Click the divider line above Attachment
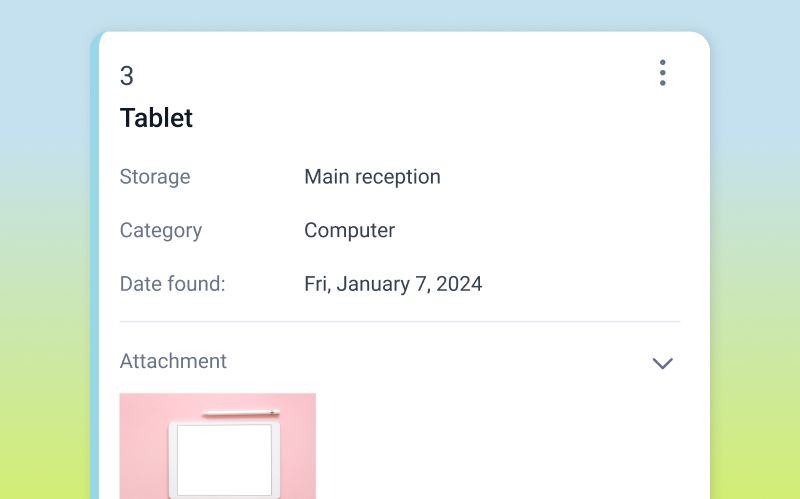The image size is (800, 499). point(400,322)
